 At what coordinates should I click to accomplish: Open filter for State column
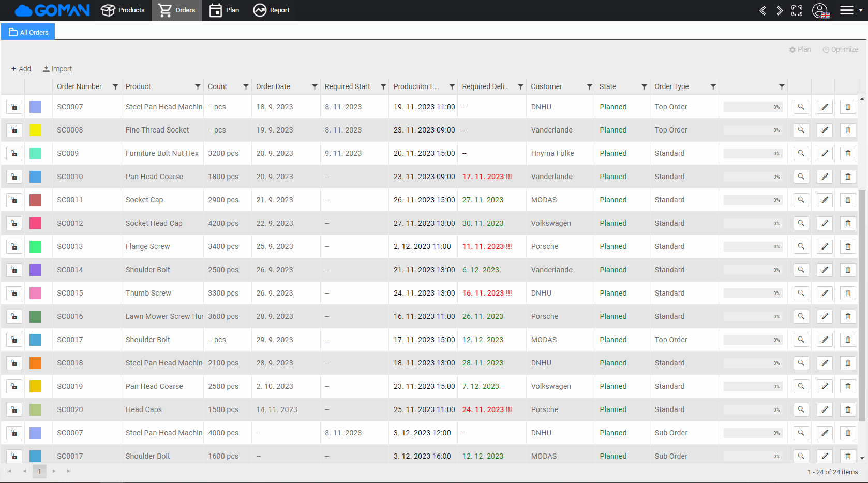(644, 86)
